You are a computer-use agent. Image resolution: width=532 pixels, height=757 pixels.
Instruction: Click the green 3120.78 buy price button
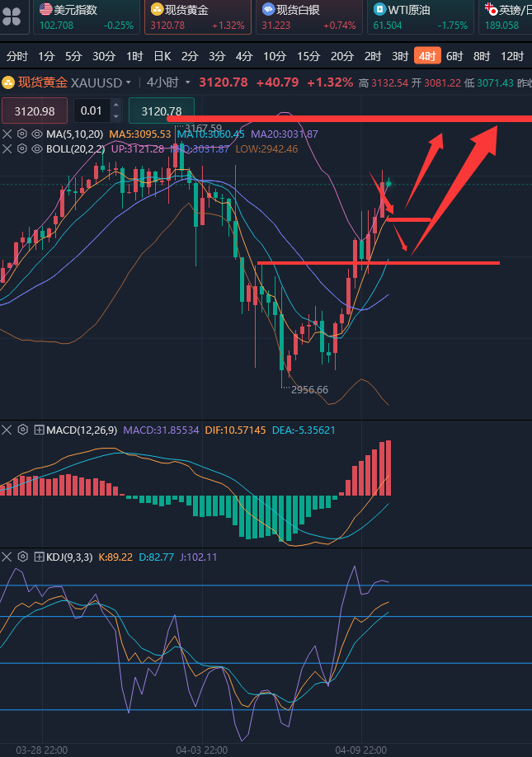162,111
